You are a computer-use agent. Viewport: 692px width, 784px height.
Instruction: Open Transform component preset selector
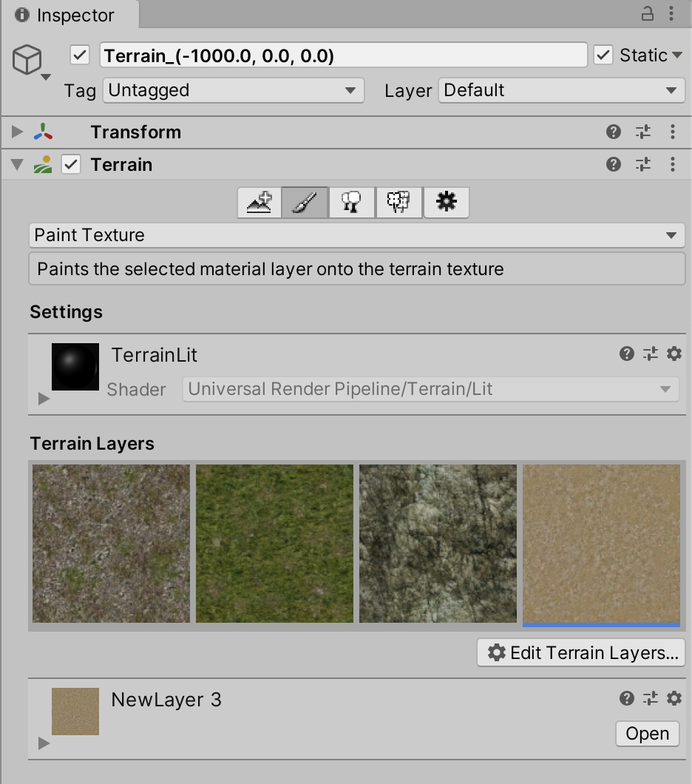coord(642,132)
